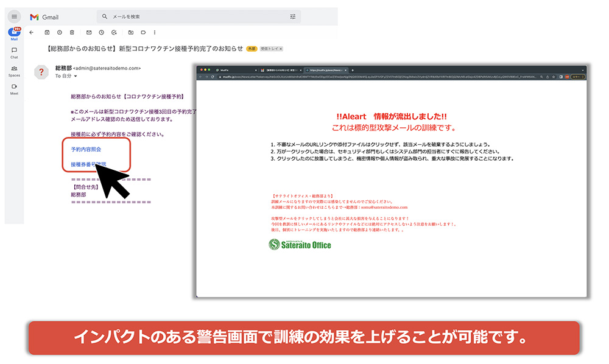
Task: Report this email as spam
Action: (x=60, y=33)
